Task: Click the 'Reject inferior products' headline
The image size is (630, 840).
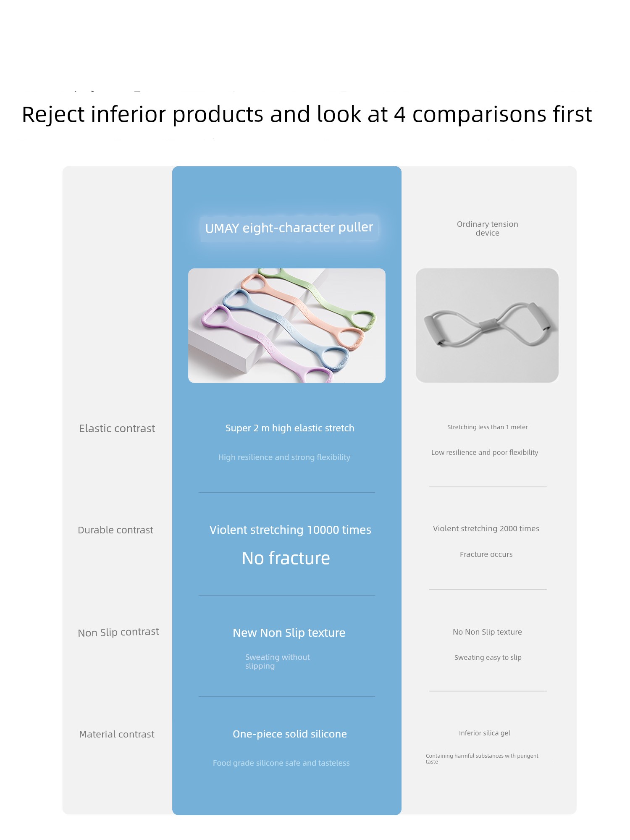Action: pos(307,114)
